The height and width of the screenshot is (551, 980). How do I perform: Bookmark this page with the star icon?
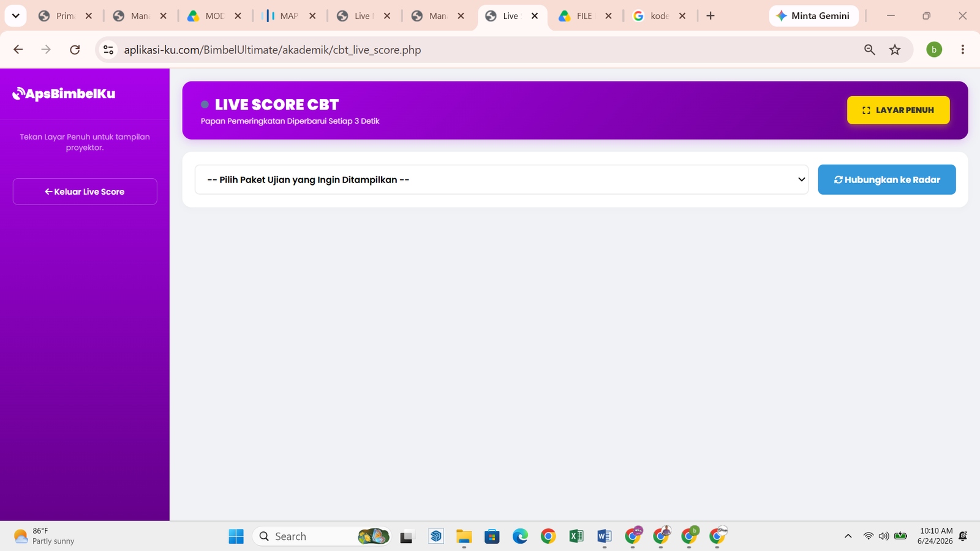point(895,50)
